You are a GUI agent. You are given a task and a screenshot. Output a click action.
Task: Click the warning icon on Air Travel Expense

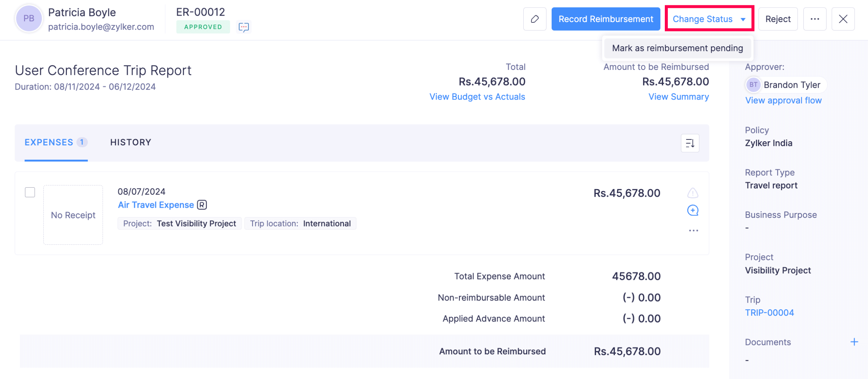[692, 193]
